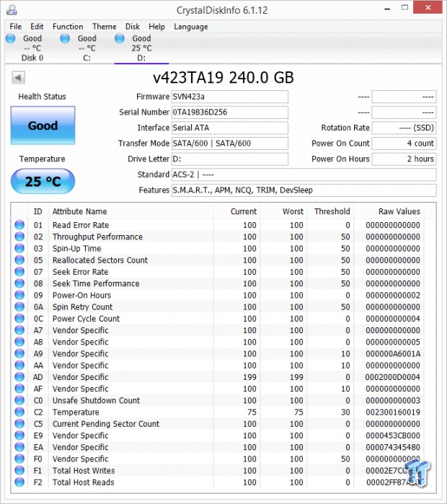The image size is (447, 504).
Task: Open the Language menu
Action: 191,27
